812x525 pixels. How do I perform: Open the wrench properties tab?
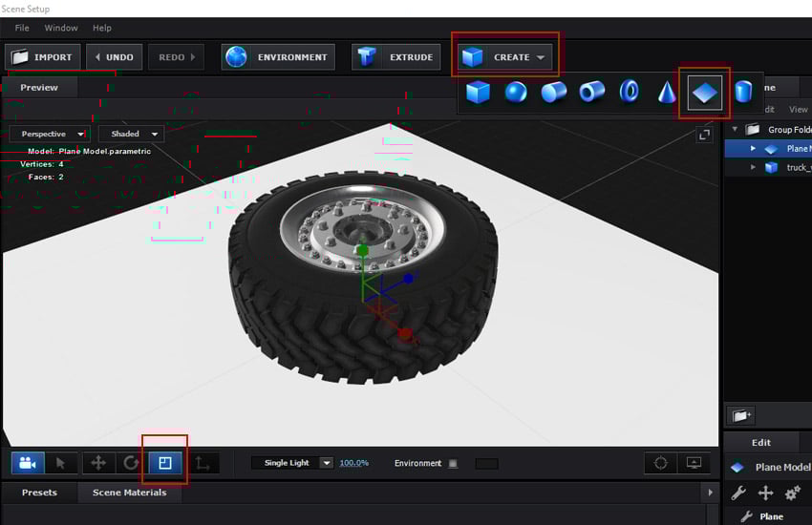(x=738, y=493)
